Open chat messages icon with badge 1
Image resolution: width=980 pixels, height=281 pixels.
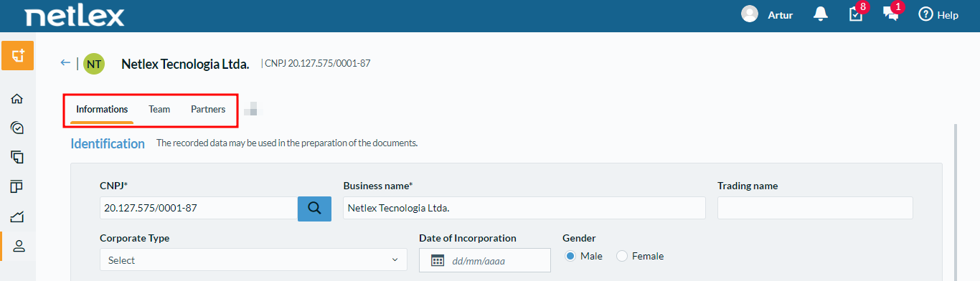(891, 14)
